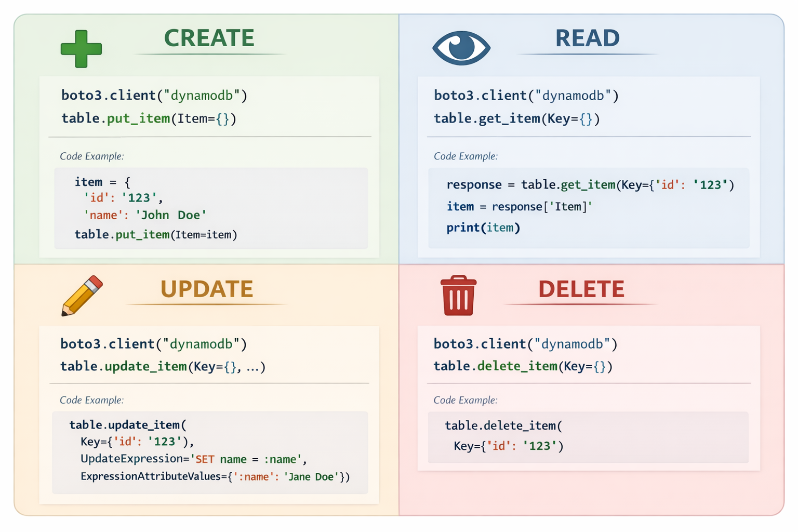Click table.get_item(Key={}) in the Read signature
This screenshot has width=798, height=532.
point(516,118)
